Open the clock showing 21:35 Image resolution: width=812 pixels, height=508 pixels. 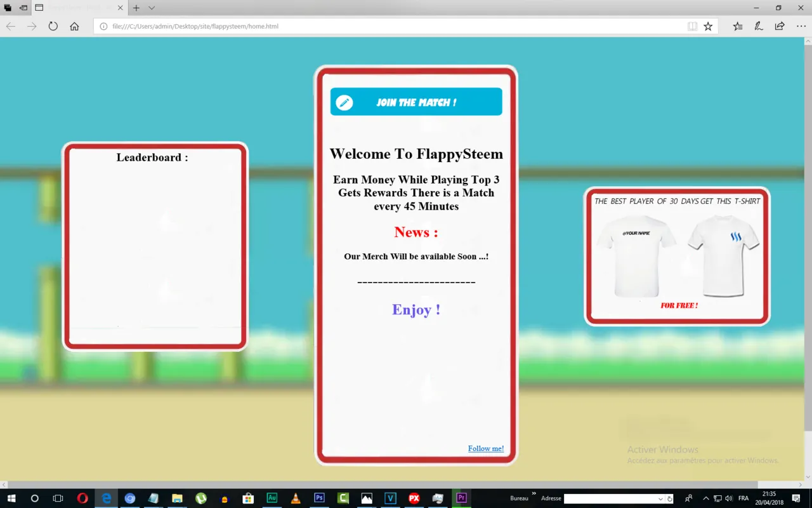[x=769, y=498]
